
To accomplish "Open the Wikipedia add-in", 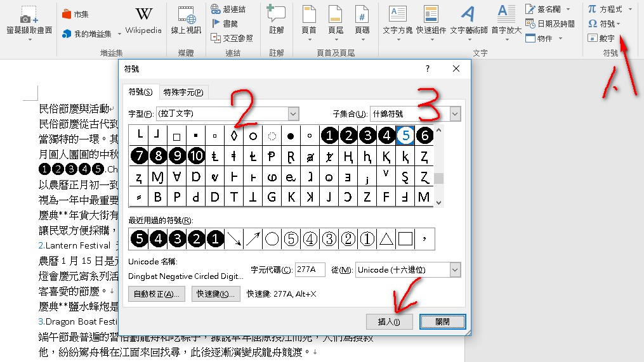I will tap(143, 20).
